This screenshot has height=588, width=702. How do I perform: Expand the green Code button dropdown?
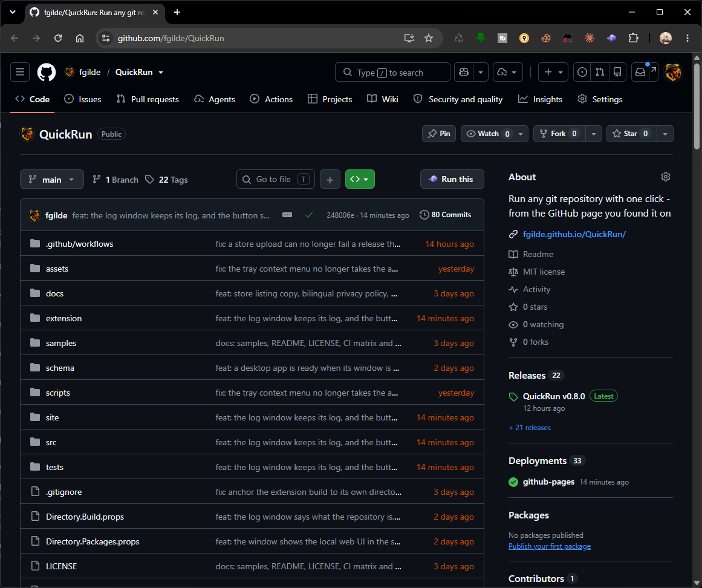pos(360,180)
